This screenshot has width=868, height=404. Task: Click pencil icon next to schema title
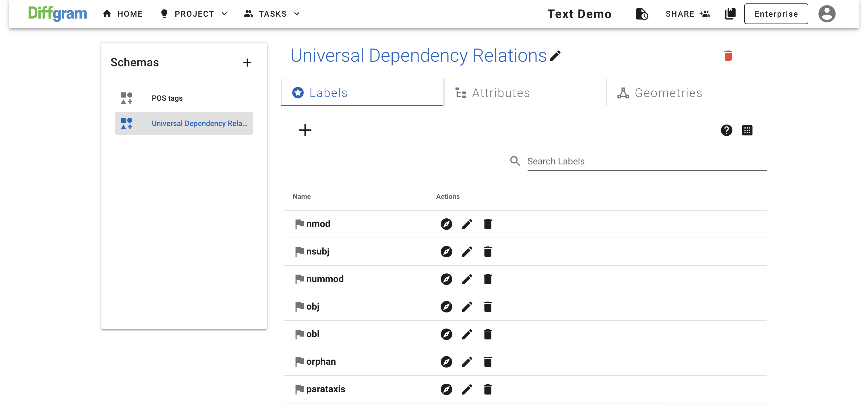[555, 56]
